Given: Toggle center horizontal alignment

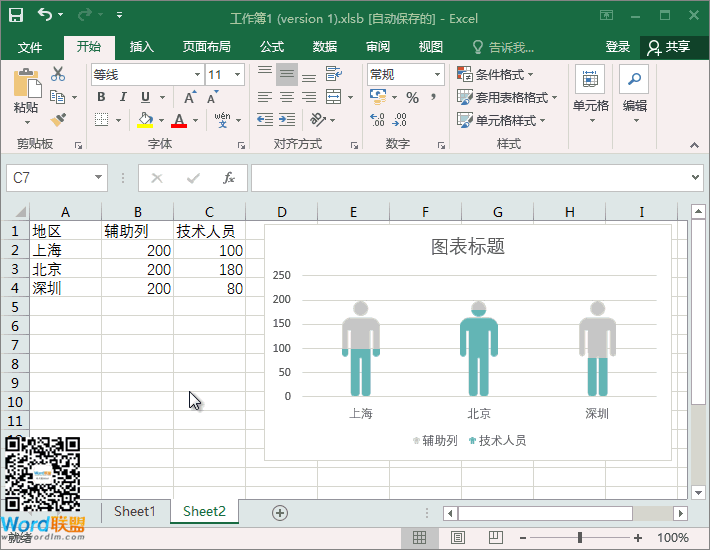Looking at the screenshot, I should tap(287, 97).
